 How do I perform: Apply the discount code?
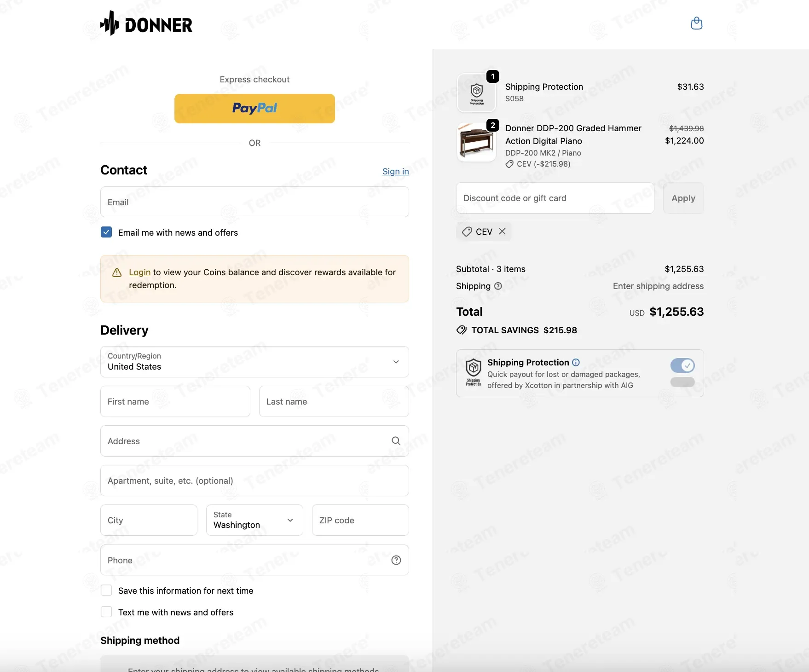click(683, 198)
